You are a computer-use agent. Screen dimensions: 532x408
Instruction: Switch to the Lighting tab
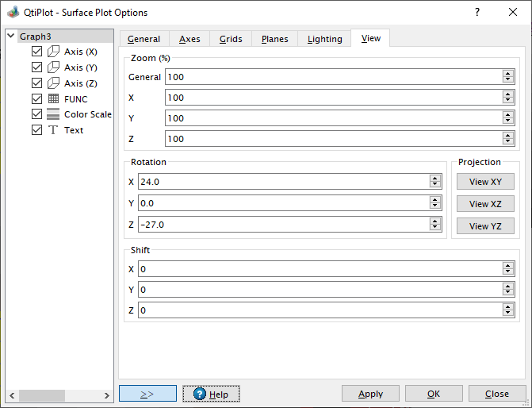[x=324, y=39]
